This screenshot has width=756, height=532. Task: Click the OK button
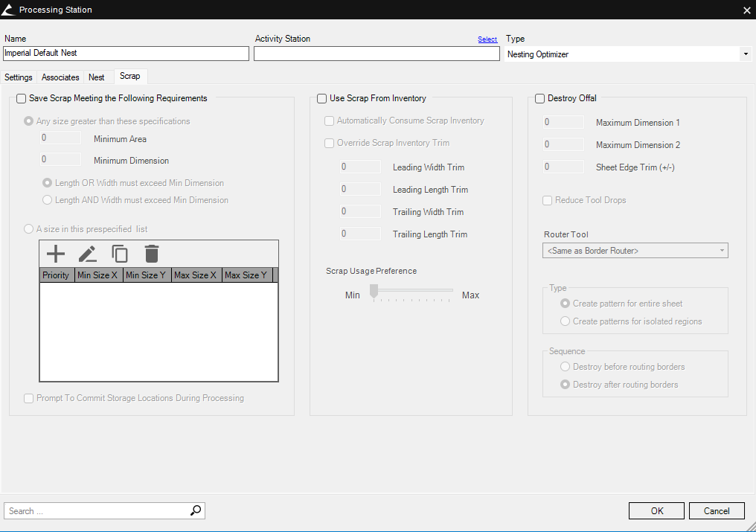coord(656,511)
